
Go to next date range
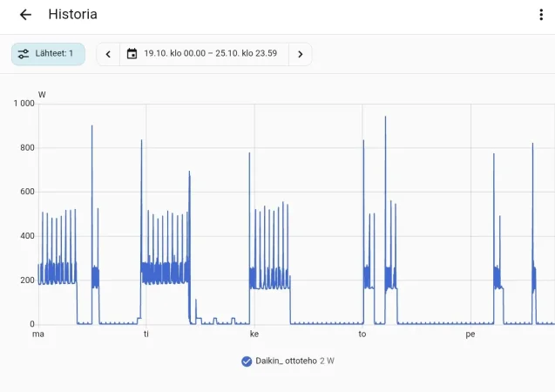point(300,54)
